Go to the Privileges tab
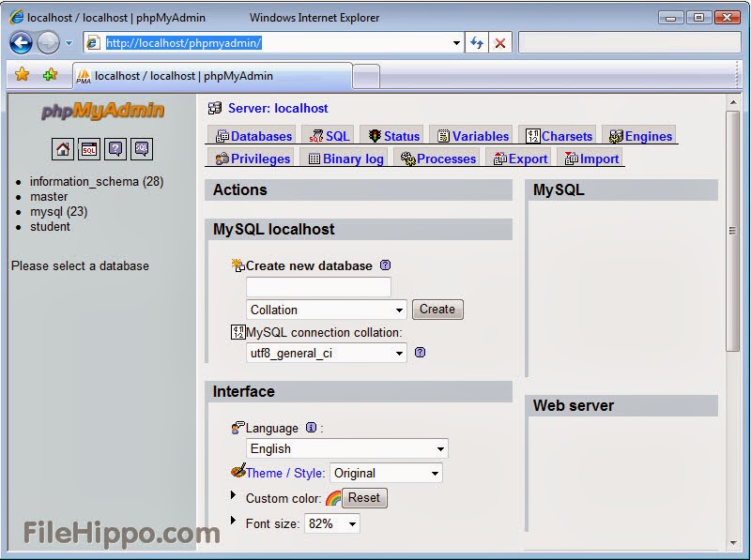 tap(253, 159)
